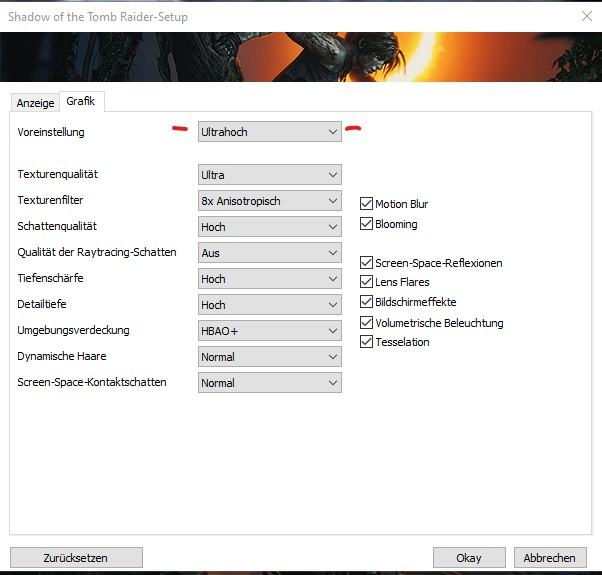Open the Voreinstellung preset dropdown
This screenshot has height=575, width=602.
click(x=270, y=132)
